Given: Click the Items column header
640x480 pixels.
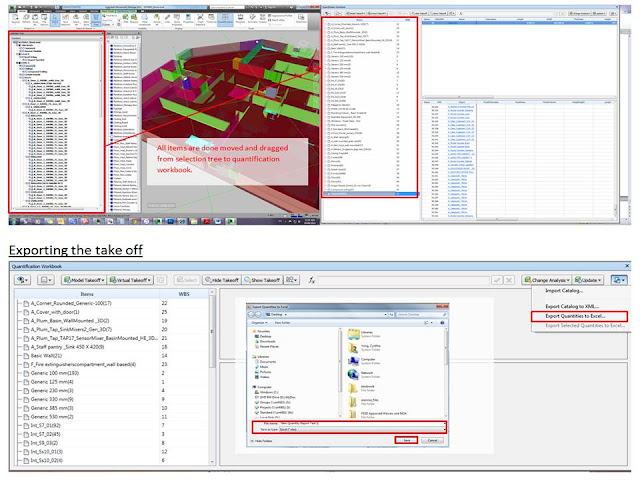Looking at the screenshot, I should coord(87,294).
